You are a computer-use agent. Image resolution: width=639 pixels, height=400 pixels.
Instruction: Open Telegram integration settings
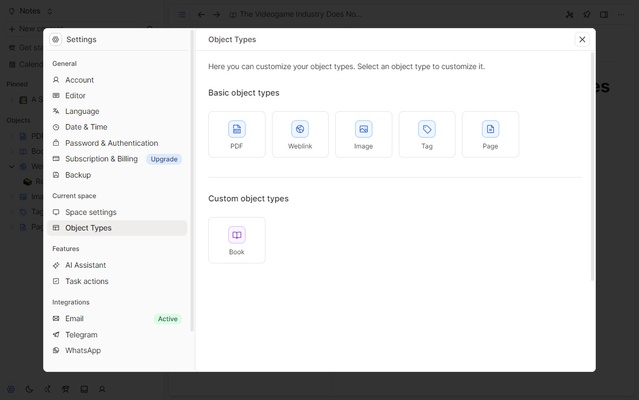click(117, 335)
